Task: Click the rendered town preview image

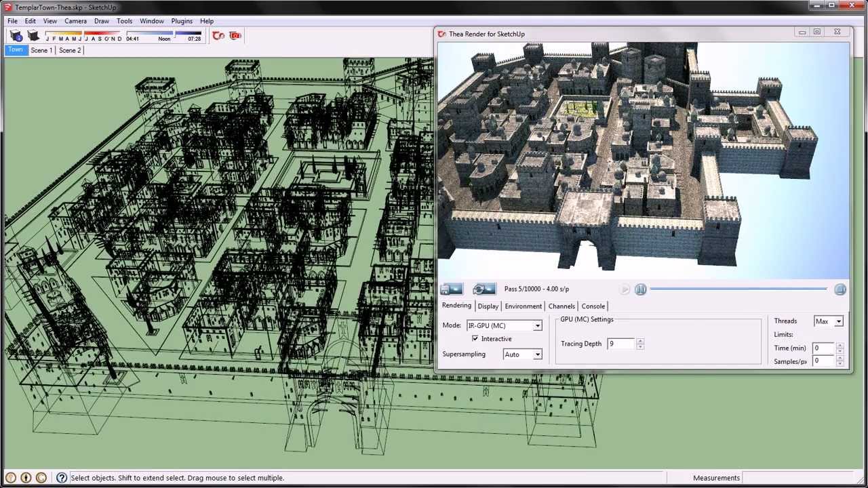Action: coord(643,160)
